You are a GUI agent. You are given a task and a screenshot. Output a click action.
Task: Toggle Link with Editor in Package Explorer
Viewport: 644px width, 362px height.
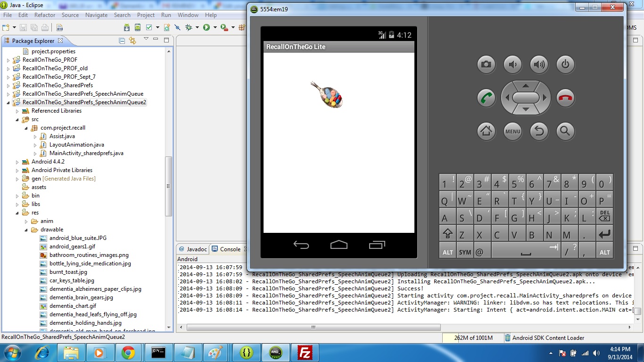click(132, 41)
